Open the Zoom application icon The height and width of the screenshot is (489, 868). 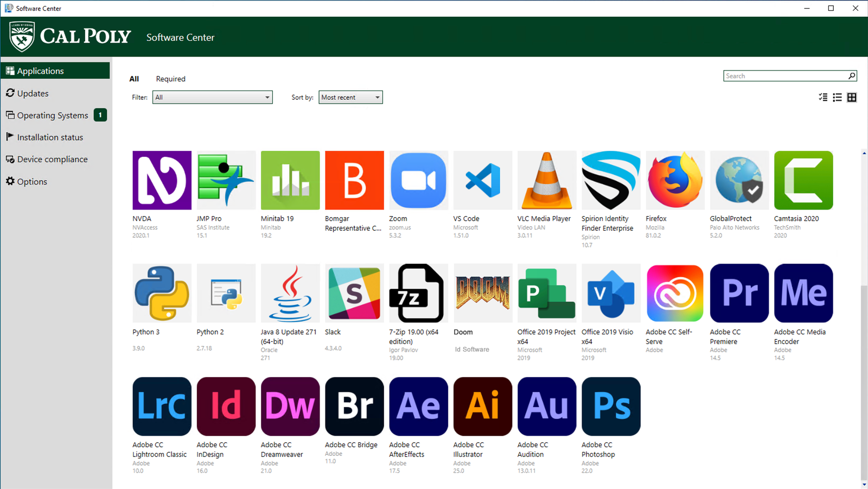[418, 180]
